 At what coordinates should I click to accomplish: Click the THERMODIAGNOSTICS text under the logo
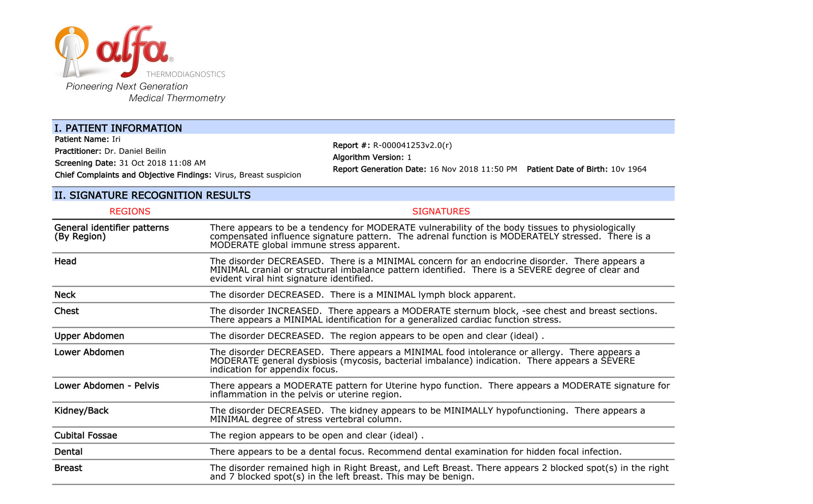pyautogui.click(x=185, y=74)
